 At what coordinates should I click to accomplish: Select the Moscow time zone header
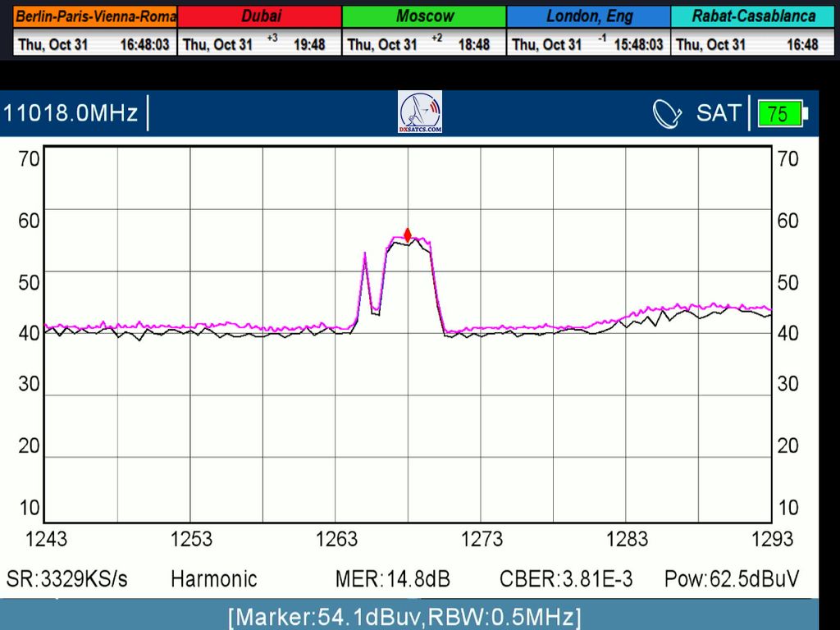[x=424, y=16]
